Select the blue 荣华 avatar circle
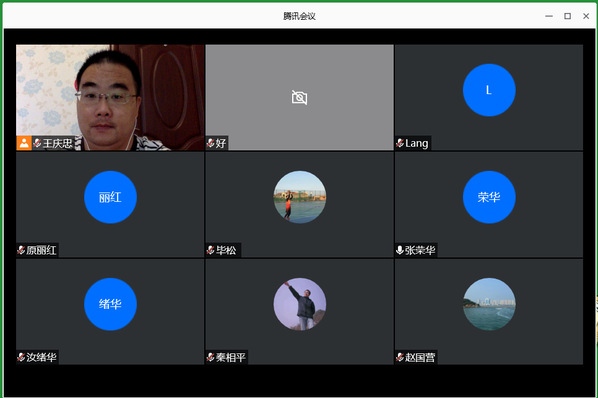Viewport: 598px width, 398px height. [x=489, y=197]
